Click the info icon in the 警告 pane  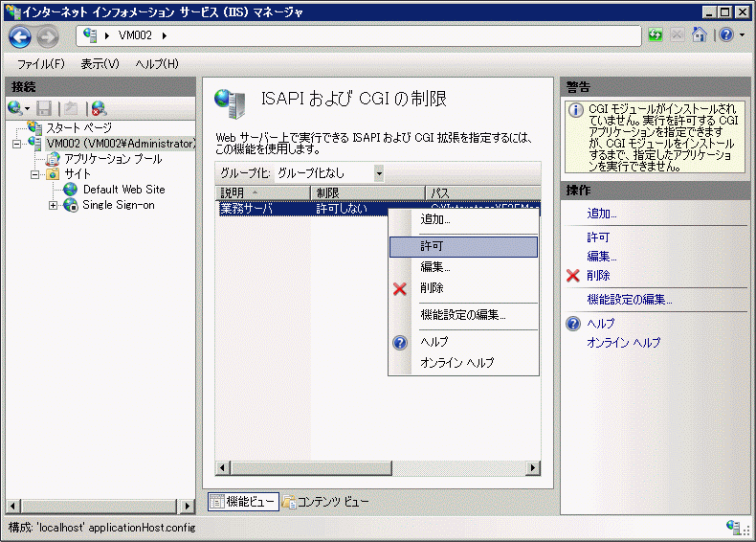coord(576,110)
